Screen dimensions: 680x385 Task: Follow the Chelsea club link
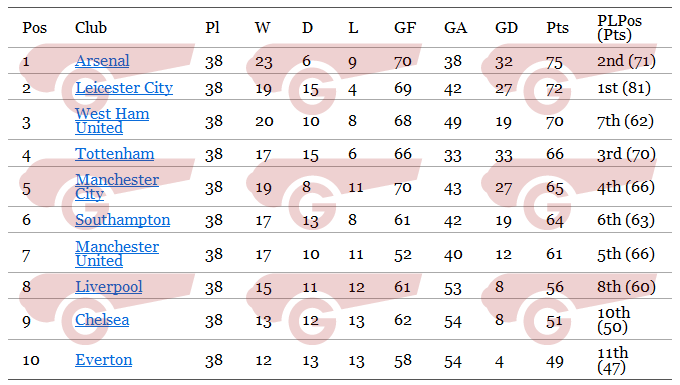coord(102,320)
